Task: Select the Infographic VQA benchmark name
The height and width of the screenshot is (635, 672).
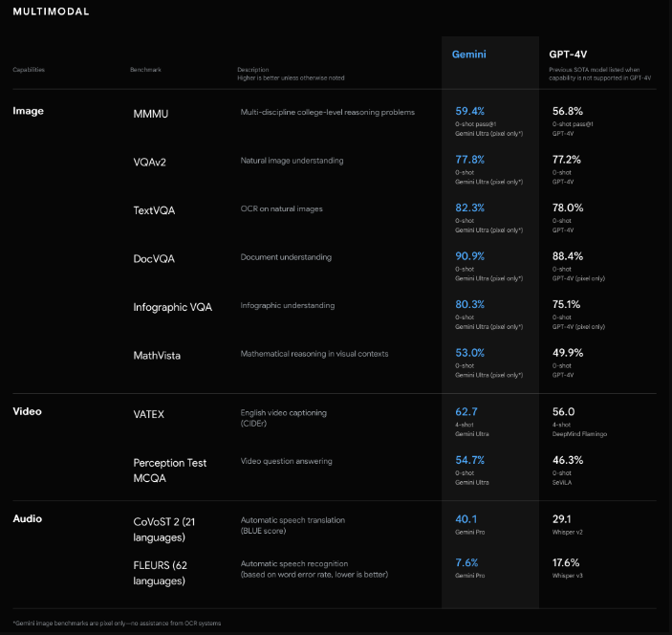Action: (x=173, y=307)
